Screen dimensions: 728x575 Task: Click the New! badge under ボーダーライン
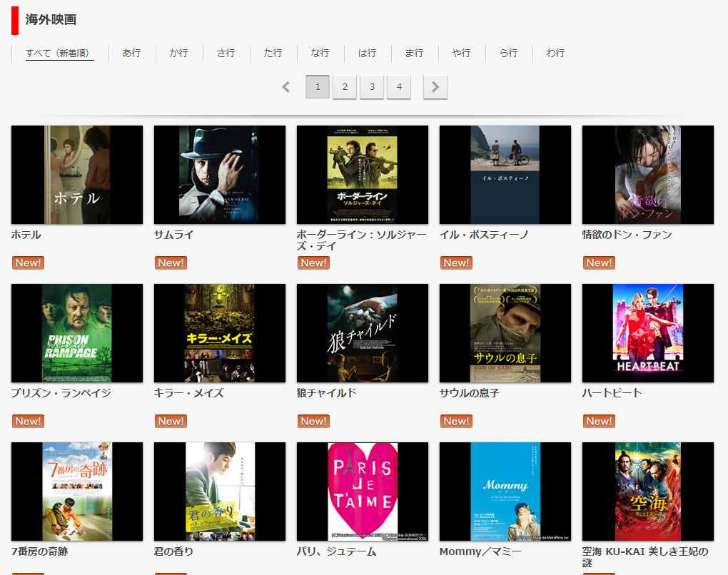pos(314,263)
